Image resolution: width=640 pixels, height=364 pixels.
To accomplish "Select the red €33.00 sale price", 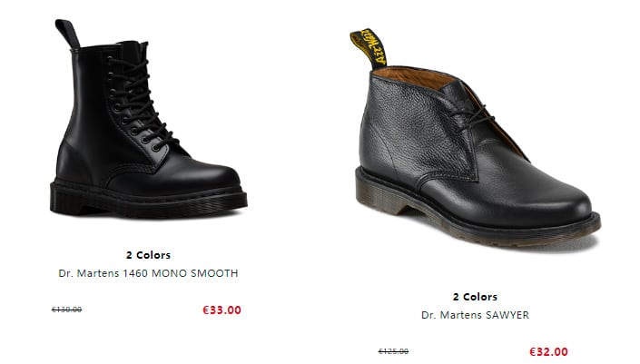I will pyautogui.click(x=222, y=310).
